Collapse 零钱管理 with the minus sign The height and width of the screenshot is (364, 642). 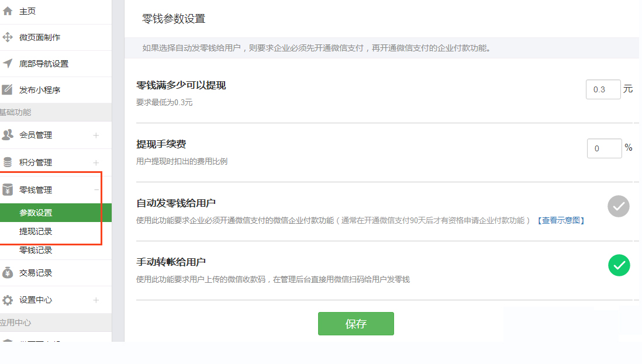96,190
